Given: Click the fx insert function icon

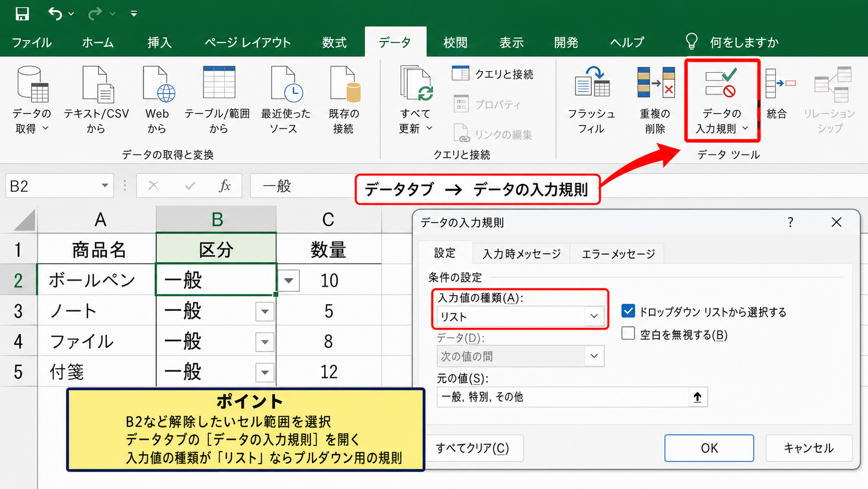Looking at the screenshot, I should [225, 186].
